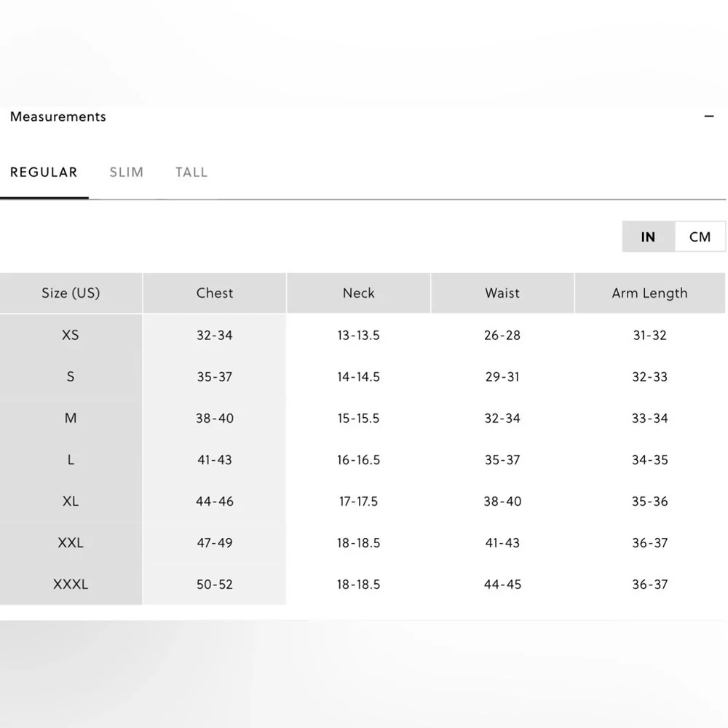
Task: Click the XS arm length value 31-32
Action: click(649, 335)
